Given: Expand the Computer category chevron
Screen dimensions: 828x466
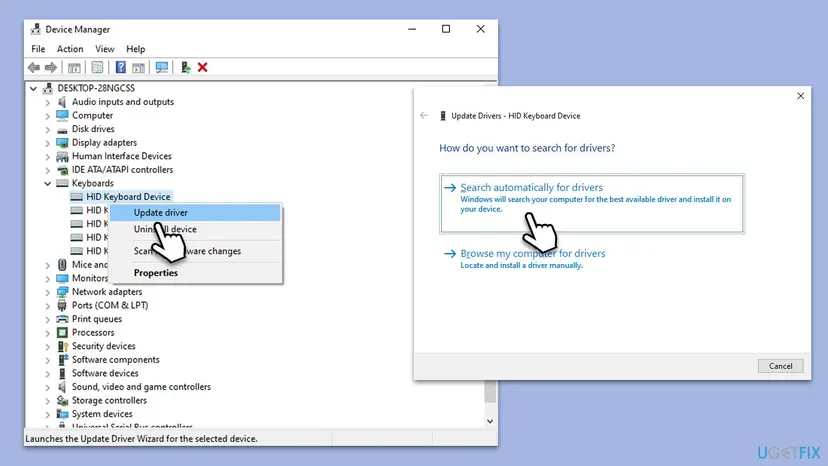Looking at the screenshot, I should (x=48, y=116).
